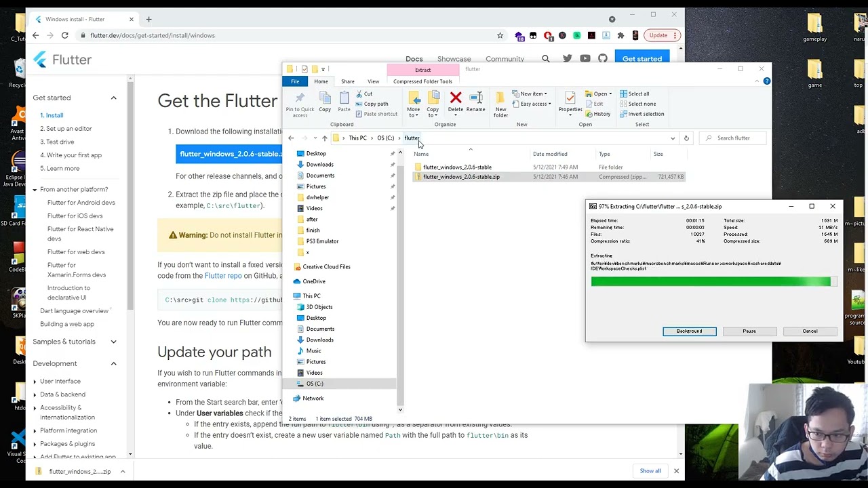Screen dimensions: 868x488
Task: Click the GitHub icon on Flutter site
Action: pyautogui.click(x=603, y=59)
